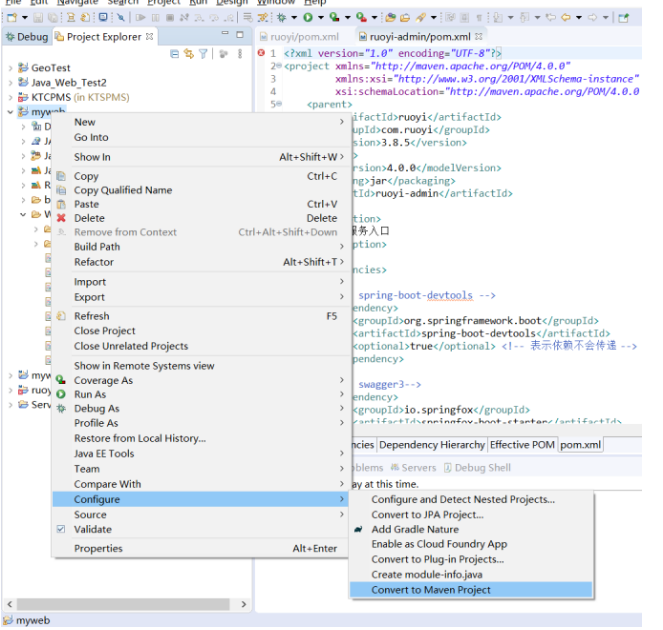Open Debug configurations dropdown arrow
Viewport: 663px width, 630px height.
[294, 18]
